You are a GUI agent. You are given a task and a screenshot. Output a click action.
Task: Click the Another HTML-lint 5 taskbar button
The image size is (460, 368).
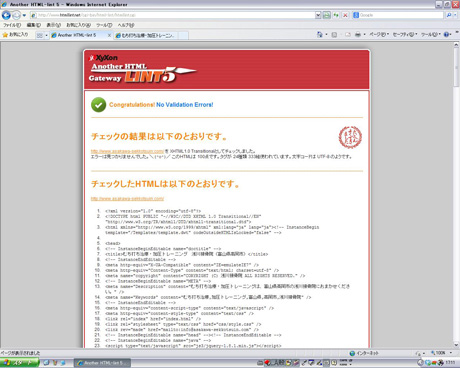click(102, 363)
